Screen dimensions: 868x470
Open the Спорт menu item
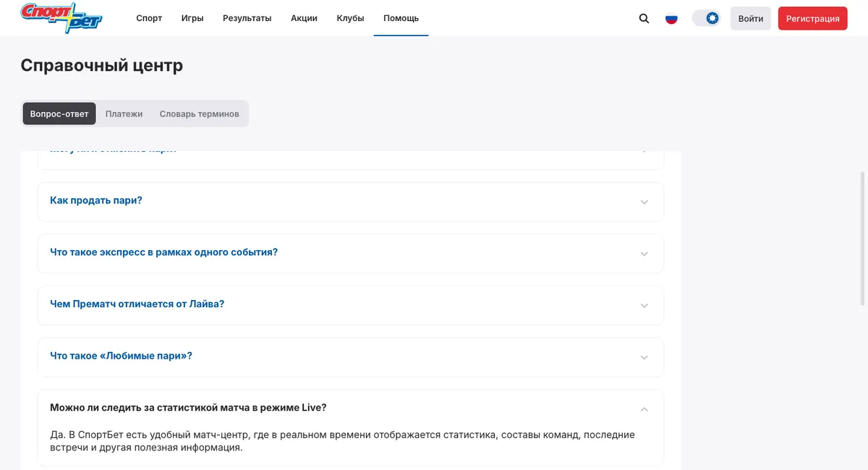point(149,18)
